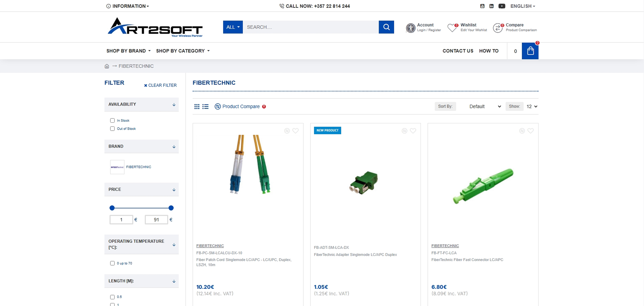
Task: Open the ENGLISH language dropdown
Action: click(x=523, y=6)
